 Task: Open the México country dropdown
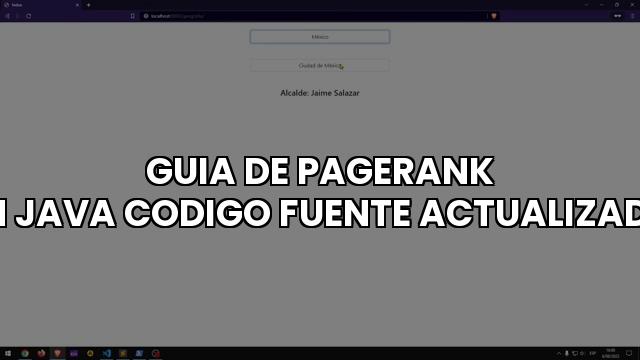tap(320, 37)
